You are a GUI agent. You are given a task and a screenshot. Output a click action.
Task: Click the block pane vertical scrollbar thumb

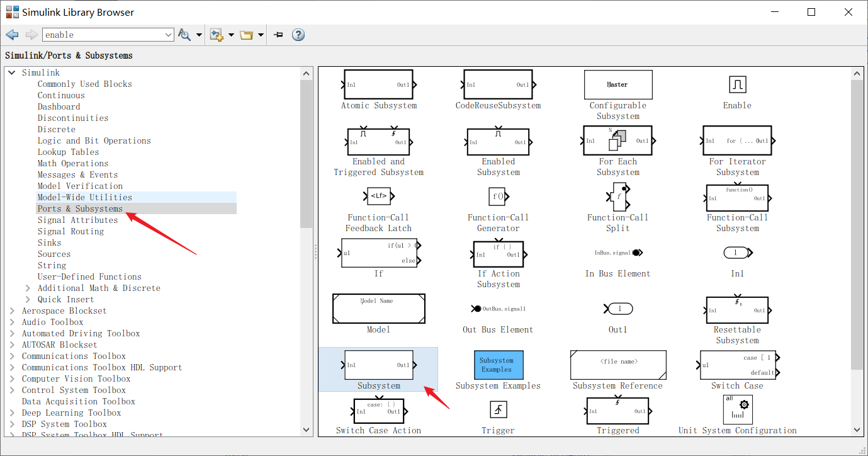tap(857, 225)
